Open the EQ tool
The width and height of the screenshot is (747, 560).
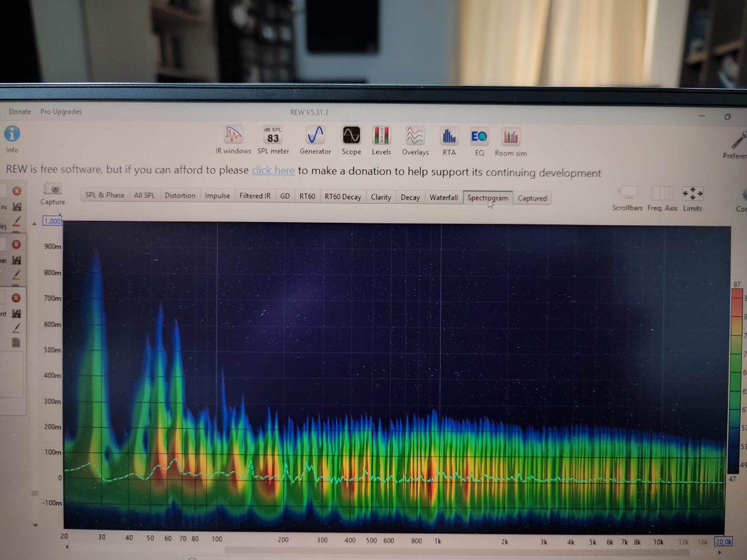(x=479, y=137)
